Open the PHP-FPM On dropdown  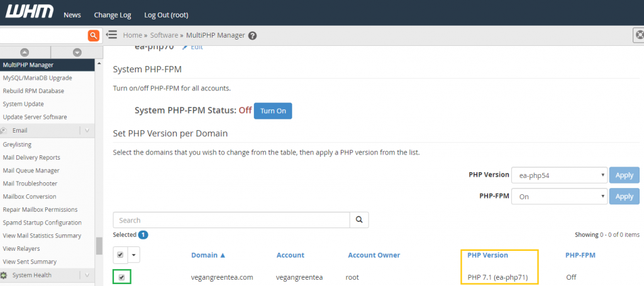(559, 196)
